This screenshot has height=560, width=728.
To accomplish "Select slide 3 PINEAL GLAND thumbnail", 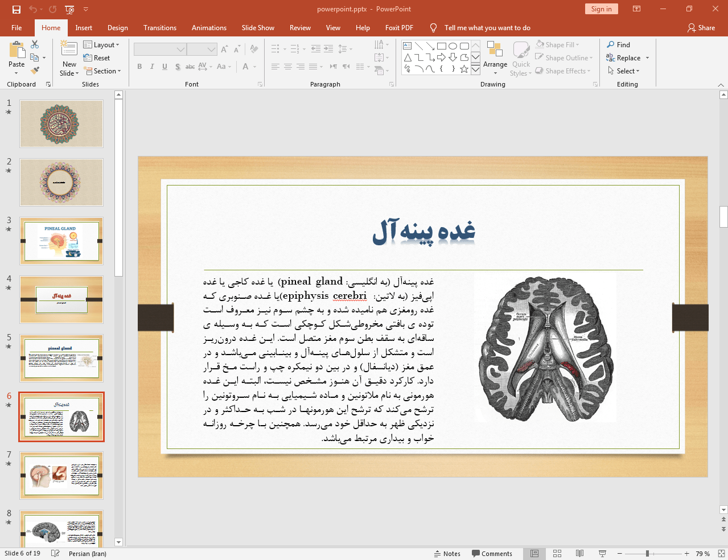I will tap(61, 241).
